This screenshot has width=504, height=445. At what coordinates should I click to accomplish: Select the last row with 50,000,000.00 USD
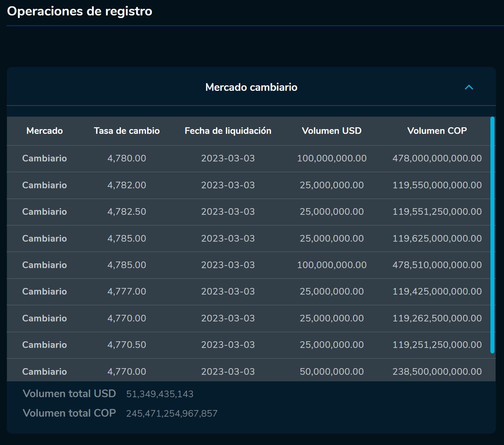click(x=250, y=371)
